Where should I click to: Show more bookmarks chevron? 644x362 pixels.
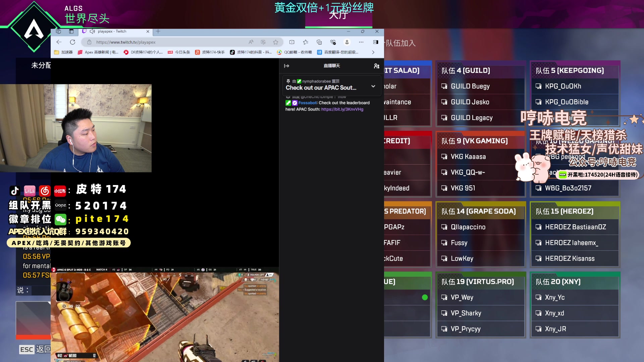click(x=373, y=52)
